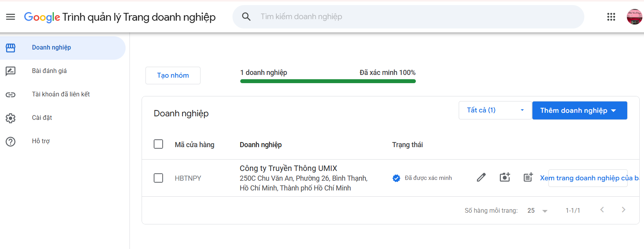Click the blue verified badge icon
This screenshot has height=249, width=644.
(x=396, y=178)
